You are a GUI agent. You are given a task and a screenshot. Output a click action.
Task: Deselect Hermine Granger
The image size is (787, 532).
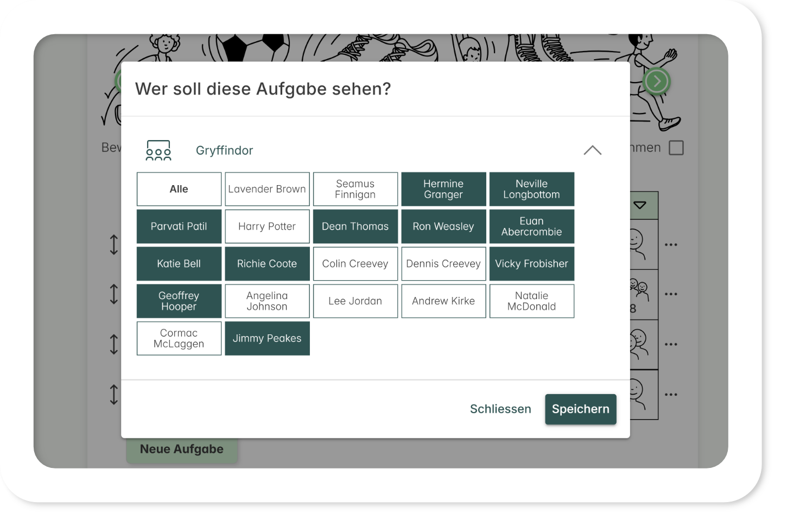click(443, 189)
